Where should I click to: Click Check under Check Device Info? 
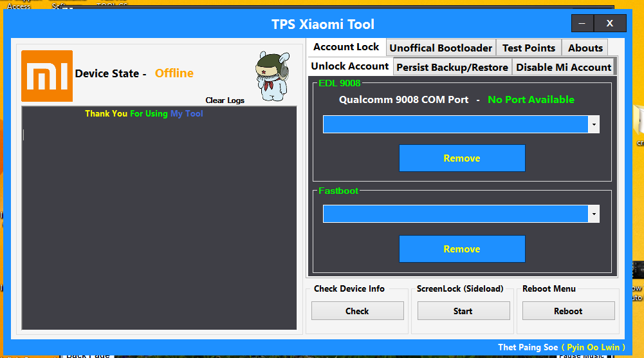point(357,311)
